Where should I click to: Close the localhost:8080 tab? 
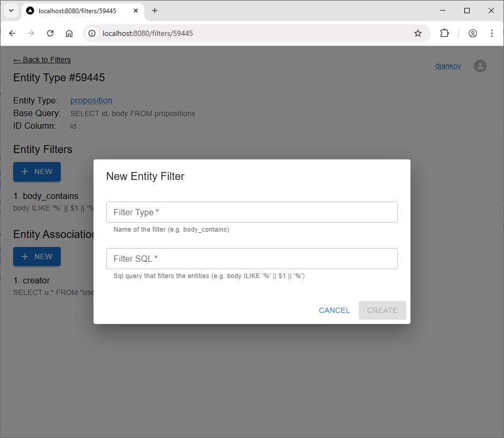[x=135, y=11]
